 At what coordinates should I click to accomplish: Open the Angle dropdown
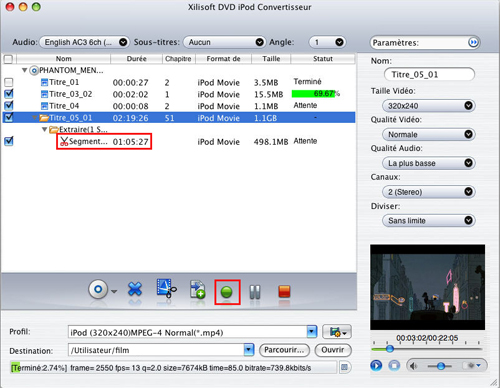(327, 42)
